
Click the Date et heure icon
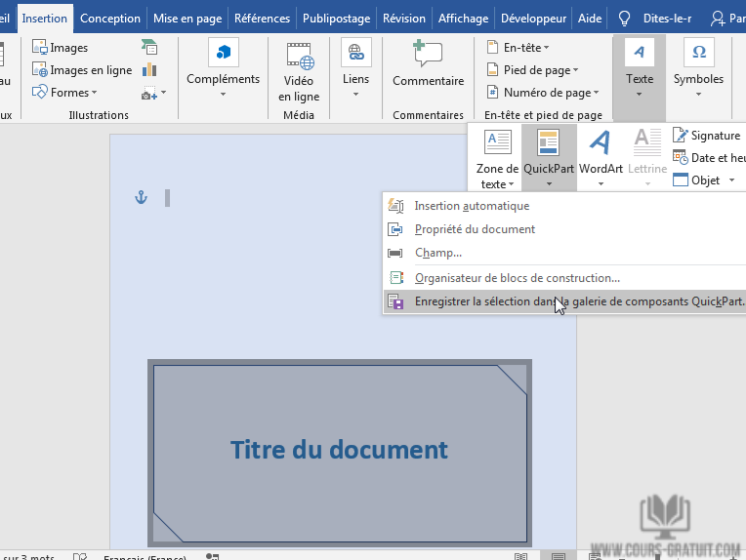(680, 157)
